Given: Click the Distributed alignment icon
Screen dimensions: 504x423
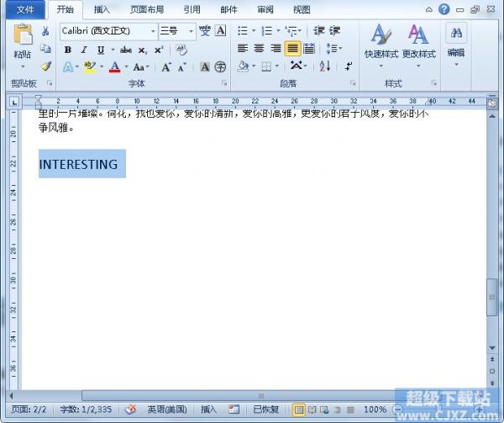Looking at the screenshot, I should click(309, 49).
